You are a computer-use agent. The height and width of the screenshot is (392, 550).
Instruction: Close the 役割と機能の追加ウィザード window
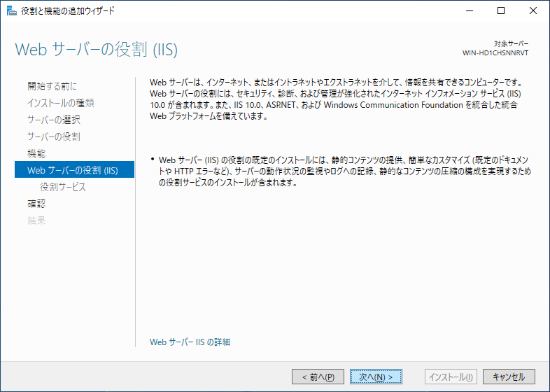533,11
